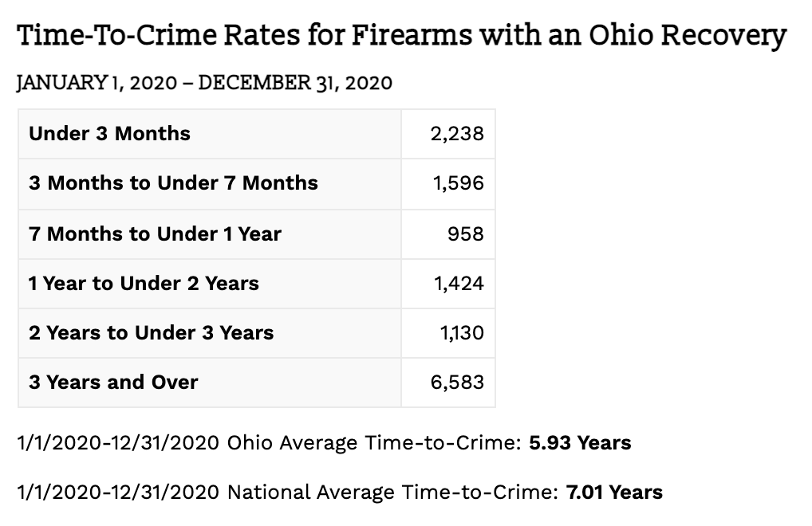Click the 1,424 value cell
Image resolution: width=812 pixels, height=526 pixels.
point(459,283)
